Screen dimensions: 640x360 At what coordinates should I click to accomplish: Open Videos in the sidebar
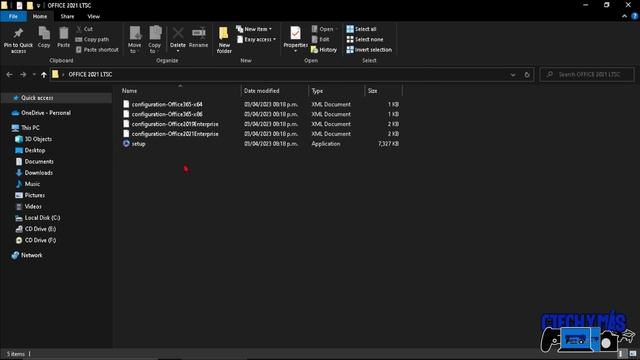(x=33, y=207)
